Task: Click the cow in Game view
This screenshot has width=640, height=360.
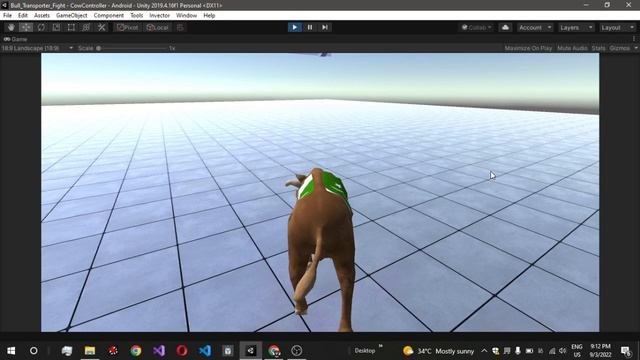Action: 320,249
